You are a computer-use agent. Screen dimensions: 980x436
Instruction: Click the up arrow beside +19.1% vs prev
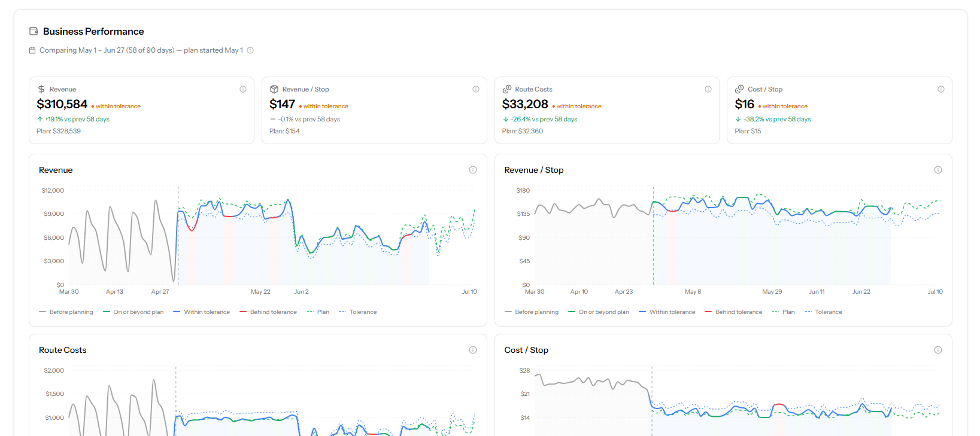pyautogui.click(x=40, y=119)
